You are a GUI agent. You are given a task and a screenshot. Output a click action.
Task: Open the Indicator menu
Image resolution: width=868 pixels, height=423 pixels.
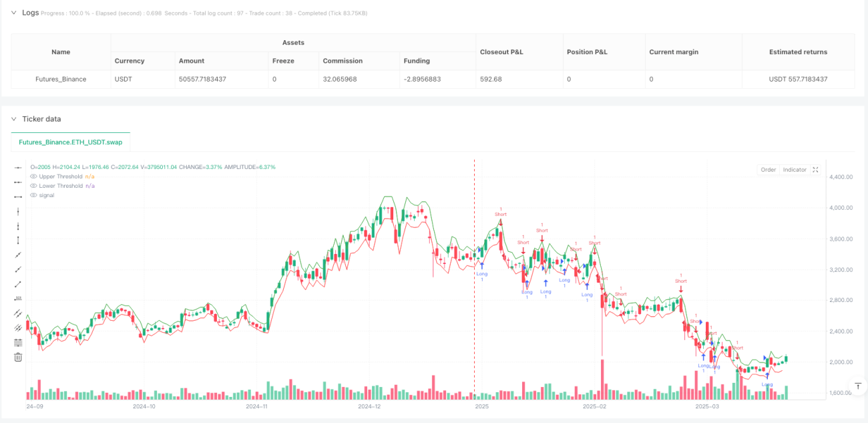[x=795, y=170]
